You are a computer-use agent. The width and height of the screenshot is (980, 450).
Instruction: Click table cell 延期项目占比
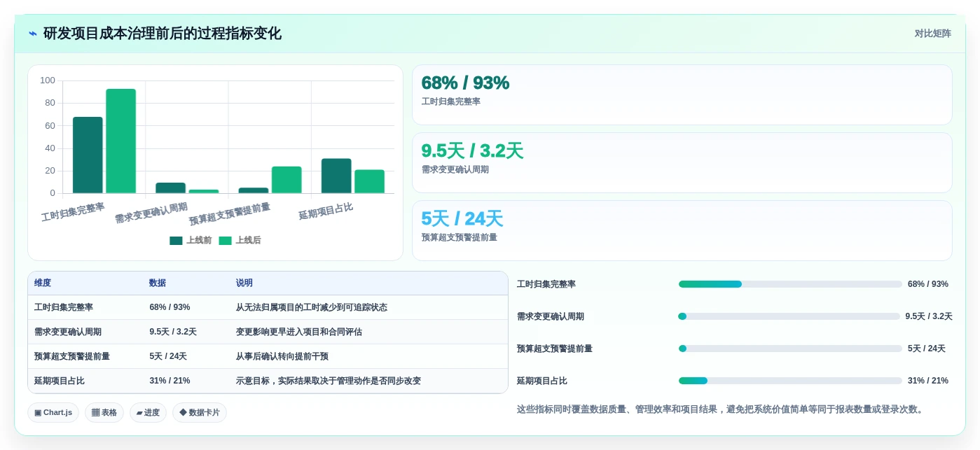[x=60, y=381]
